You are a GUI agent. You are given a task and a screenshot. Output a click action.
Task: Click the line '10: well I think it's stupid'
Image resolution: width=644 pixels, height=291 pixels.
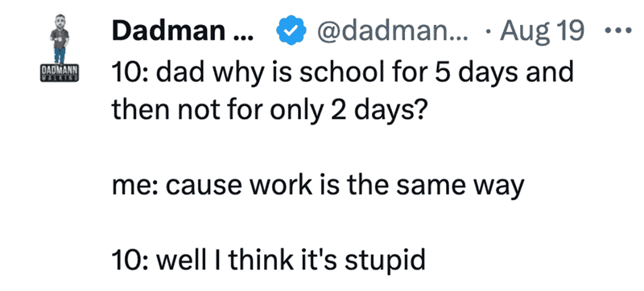(x=269, y=260)
